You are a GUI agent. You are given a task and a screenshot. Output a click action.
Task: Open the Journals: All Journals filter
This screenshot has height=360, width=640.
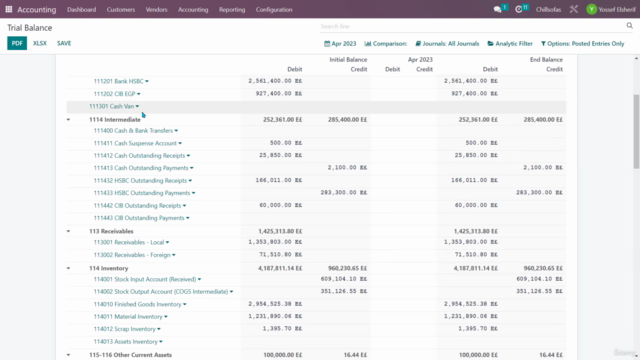pos(447,44)
